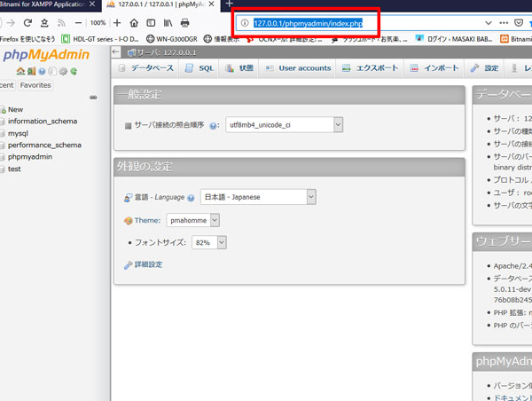Click the forward navigation arrow
This screenshot has height=401, width=532.
pyautogui.click(x=11, y=23)
